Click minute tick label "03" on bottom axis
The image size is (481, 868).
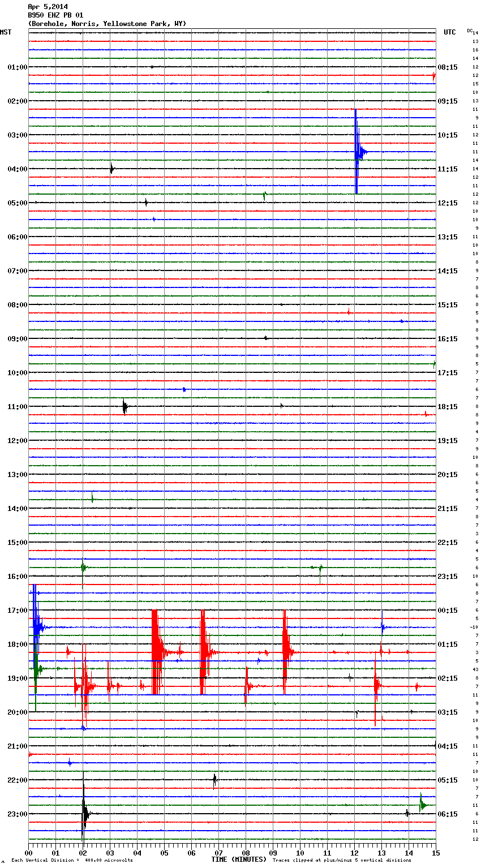tap(110, 853)
